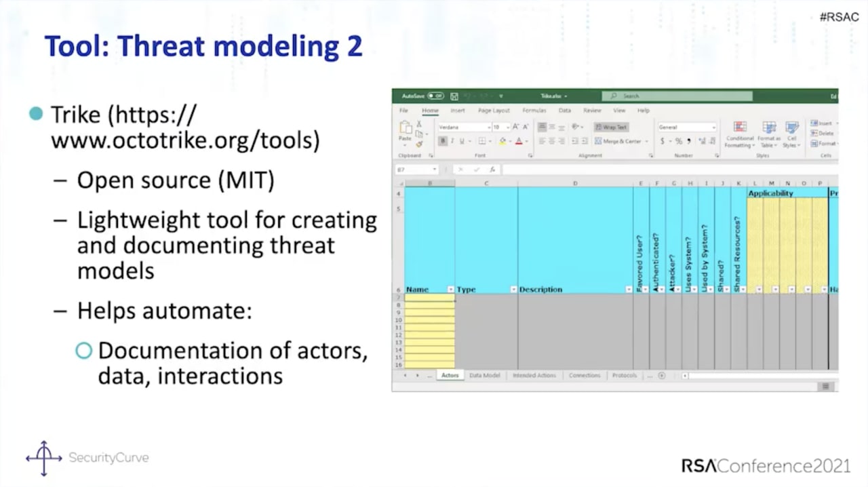Screen dimensions: 868x487
Task: Open the Favored User? filter dropdown
Action: click(645, 290)
